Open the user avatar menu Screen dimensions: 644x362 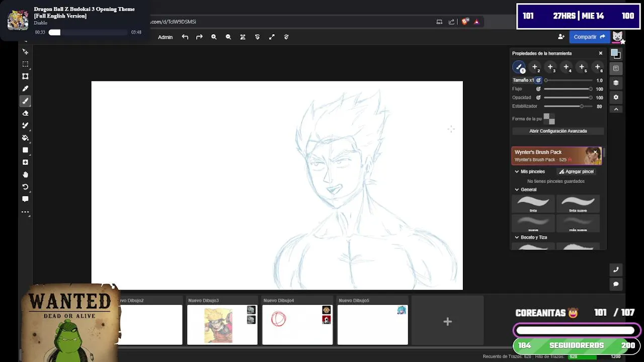coord(618,37)
